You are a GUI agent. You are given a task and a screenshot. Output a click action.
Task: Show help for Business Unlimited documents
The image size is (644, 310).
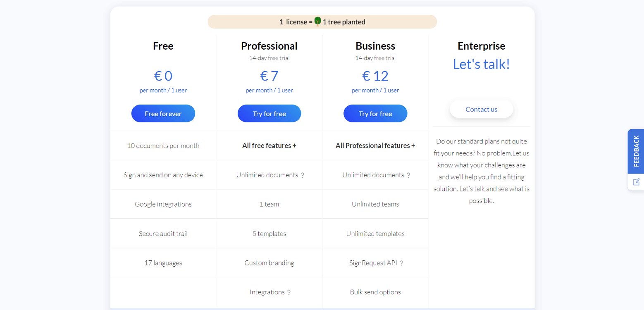coord(408,175)
